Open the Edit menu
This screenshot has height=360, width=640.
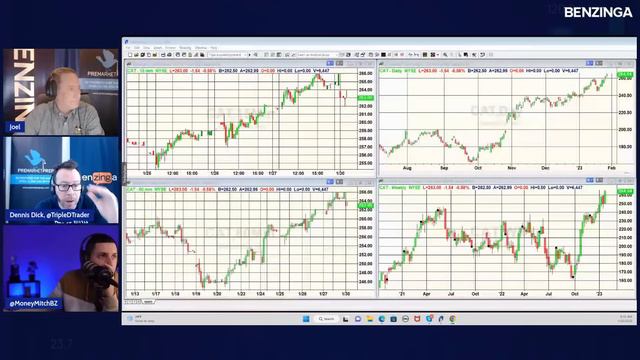[x=137, y=48]
